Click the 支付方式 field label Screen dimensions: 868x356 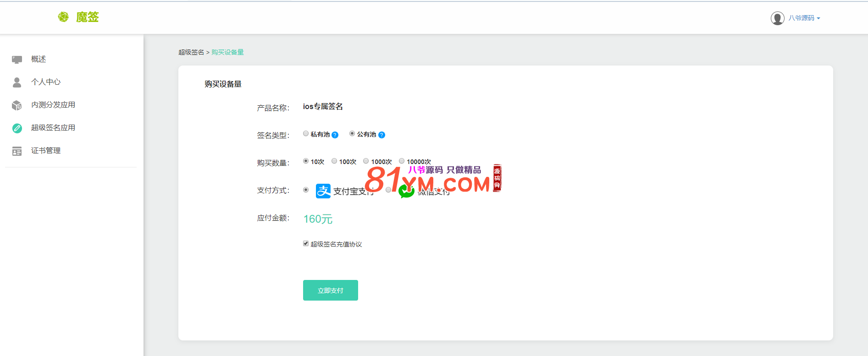(273, 191)
